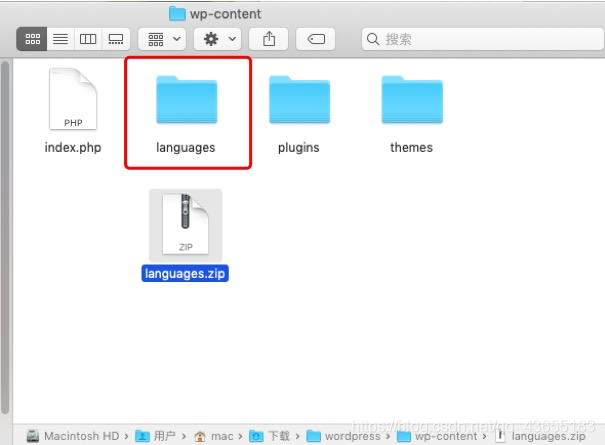Click the vertical scrollbar on left edge
Viewport: 605px width, 445px height.
click(x=5, y=237)
